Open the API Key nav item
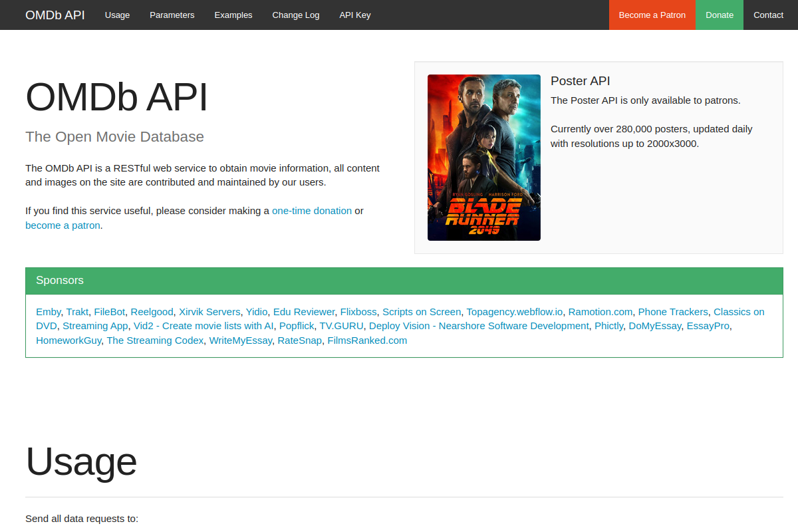The image size is (798, 532). coord(355,15)
